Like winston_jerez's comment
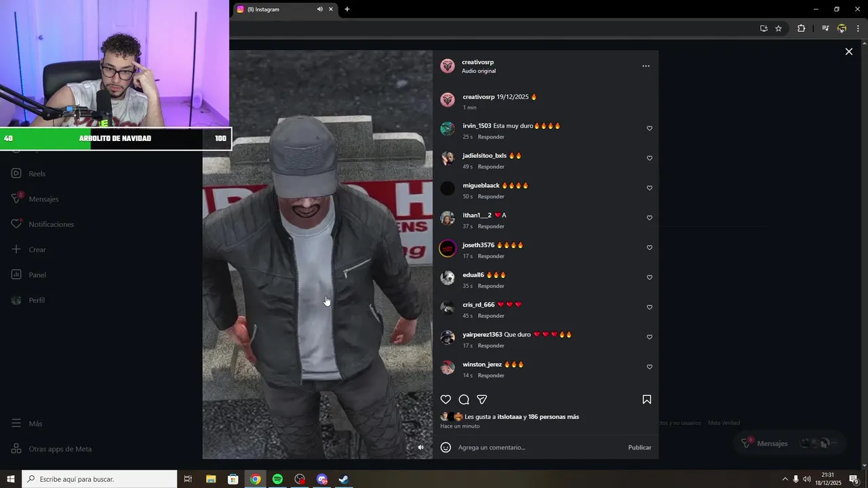Viewport: 868px width, 488px height. point(649,367)
